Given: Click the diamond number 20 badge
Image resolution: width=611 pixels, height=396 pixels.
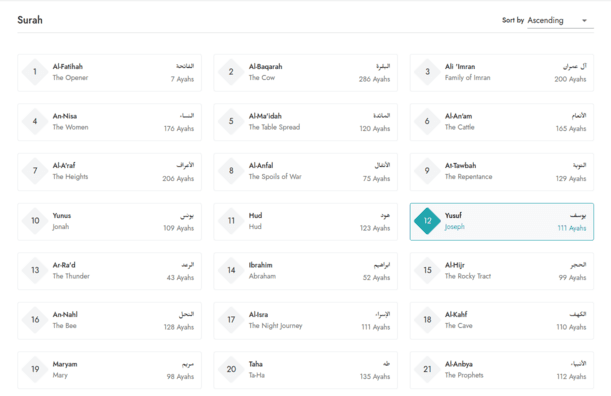Looking at the screenshot, I should coord(231,369).
